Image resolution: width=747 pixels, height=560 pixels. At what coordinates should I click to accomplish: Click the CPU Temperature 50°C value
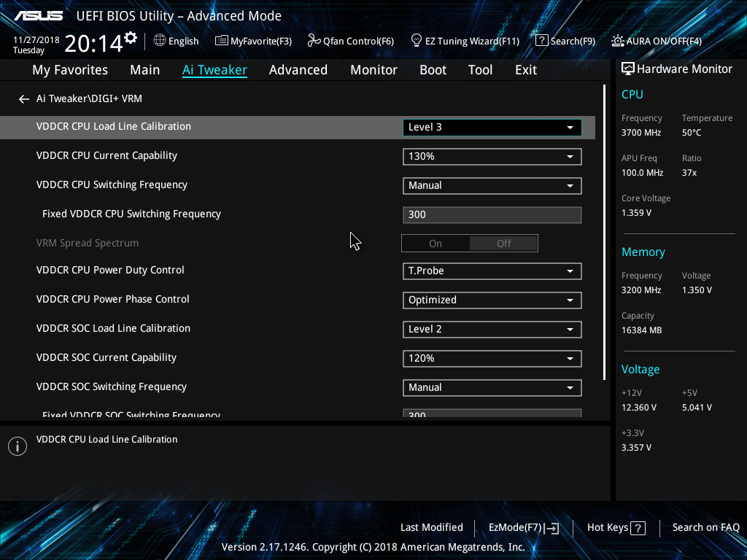tap(692, 133)
